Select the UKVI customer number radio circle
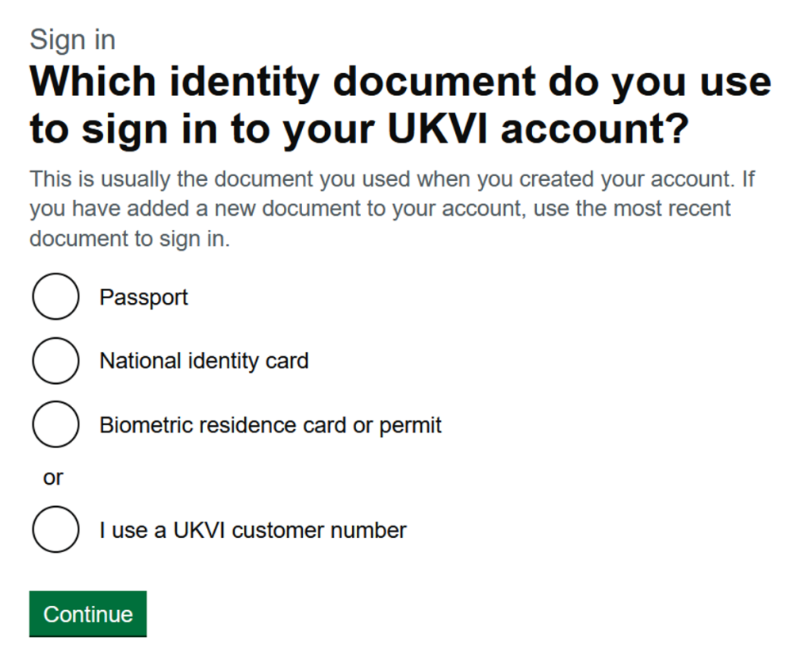Screen dimensions: 812x660 coord(56,529)
